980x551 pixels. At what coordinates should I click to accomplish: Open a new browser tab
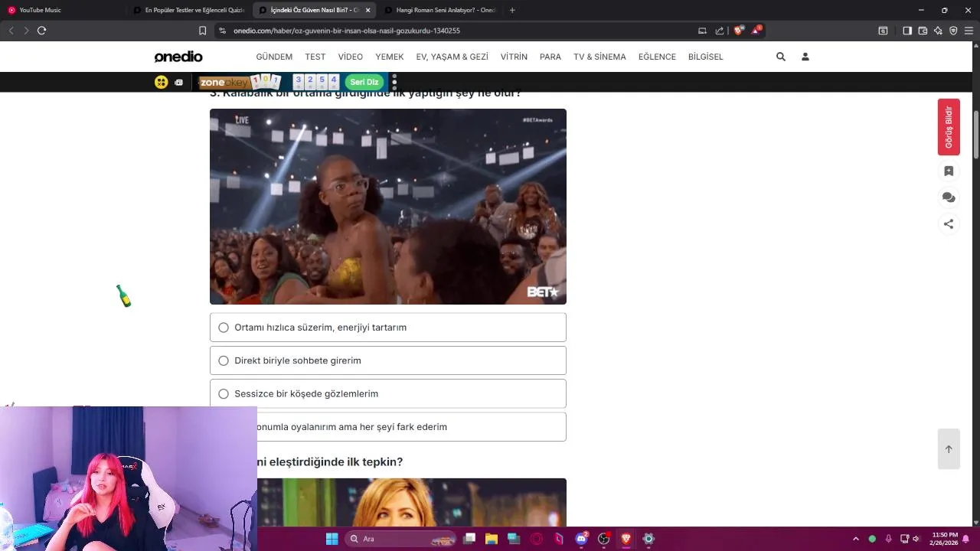pos(512,10)
